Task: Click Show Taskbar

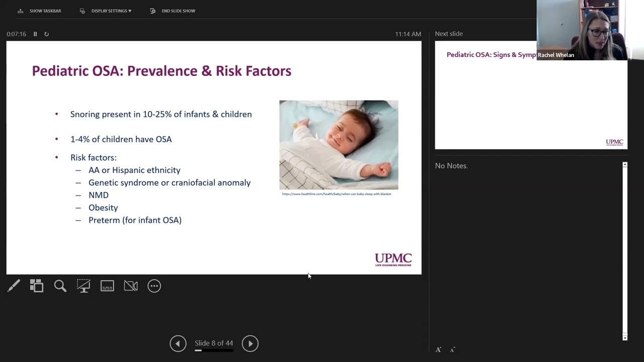Action: (x=39, y=11)
